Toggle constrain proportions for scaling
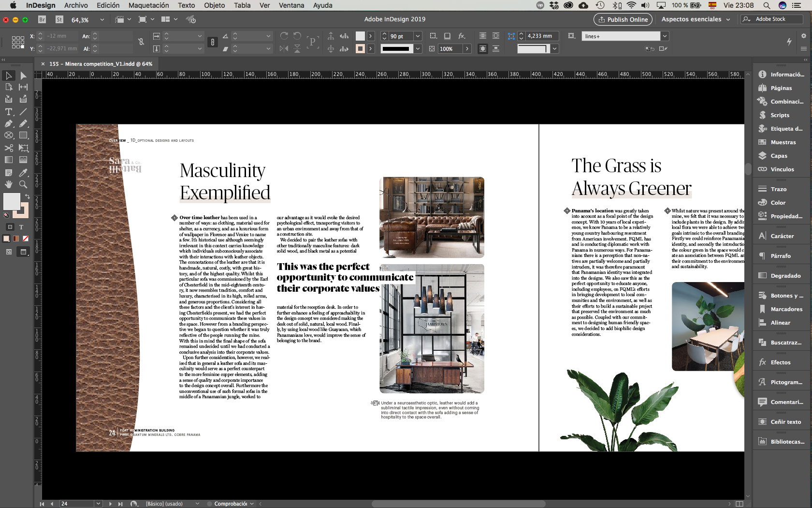This screenshot has width=812, height=508. coord(212,42)
